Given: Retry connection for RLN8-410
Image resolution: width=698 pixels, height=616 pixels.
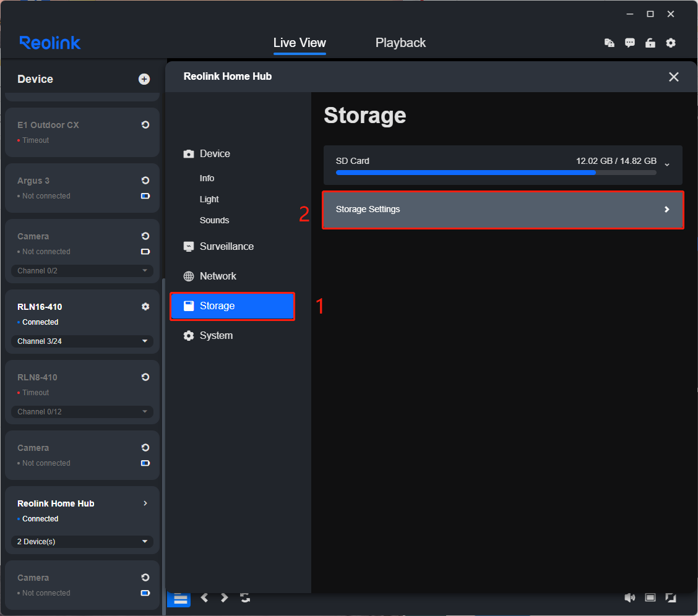Looking at the screenshot, I should [145, 377].
